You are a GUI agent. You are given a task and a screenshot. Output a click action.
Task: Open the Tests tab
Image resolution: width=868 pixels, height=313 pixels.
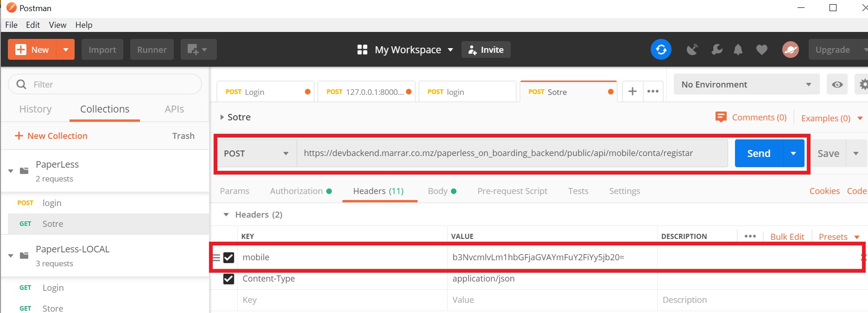tap(578, 191)
